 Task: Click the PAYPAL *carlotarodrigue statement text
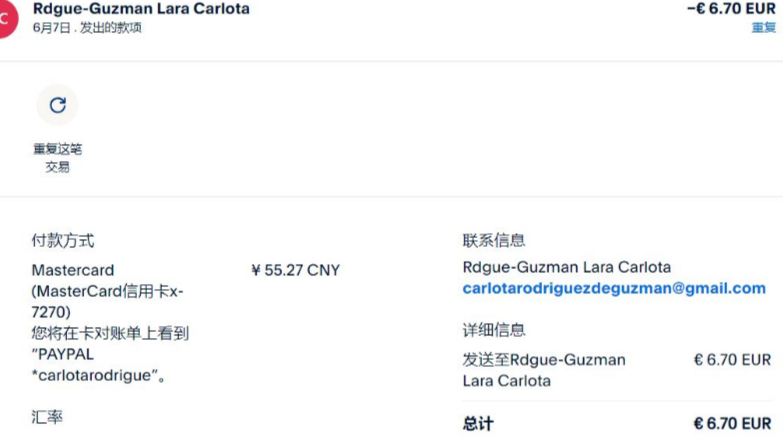click(x=99, y=367)
